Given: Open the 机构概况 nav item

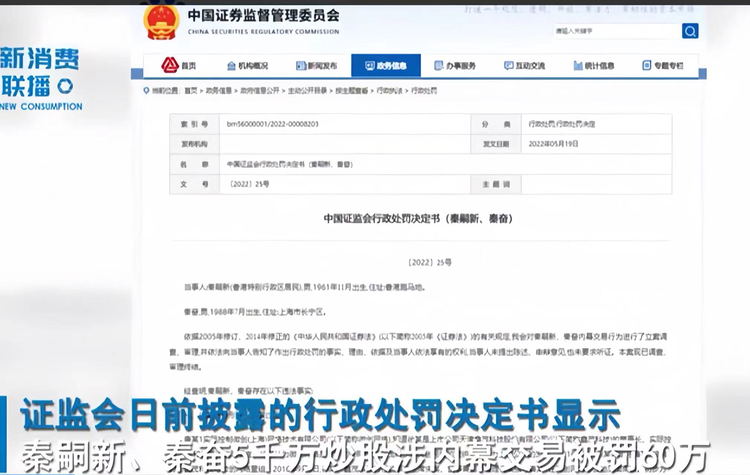Looking at the screenshot, I should pyautogui.click(x=247, y=66).
